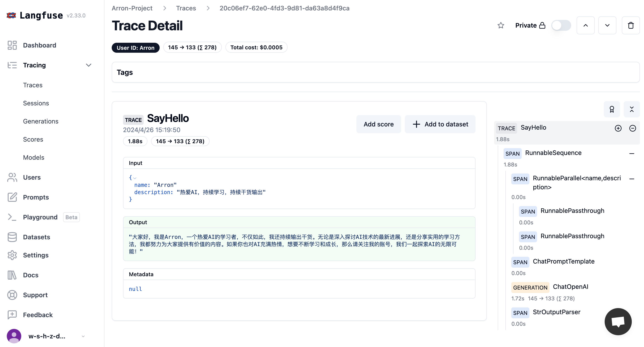
Task: Expand all nodes with the plus circle icon
Action: click(618, 128)
